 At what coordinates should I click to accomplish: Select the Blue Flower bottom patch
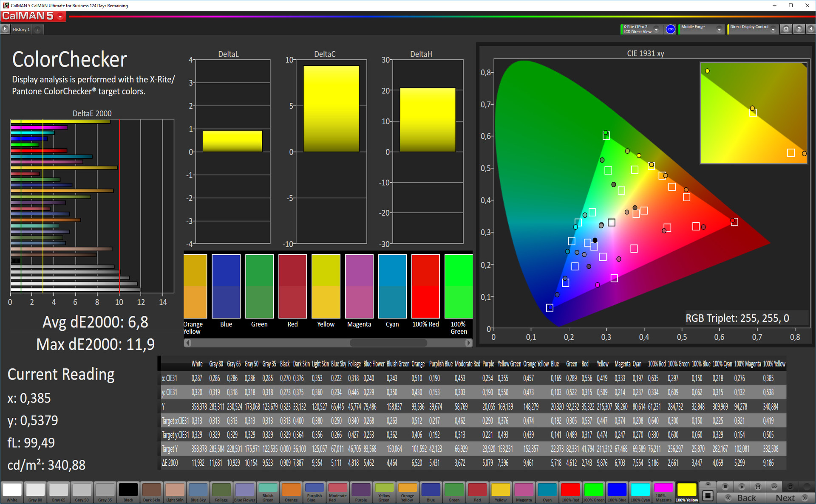tap(245, 493)
